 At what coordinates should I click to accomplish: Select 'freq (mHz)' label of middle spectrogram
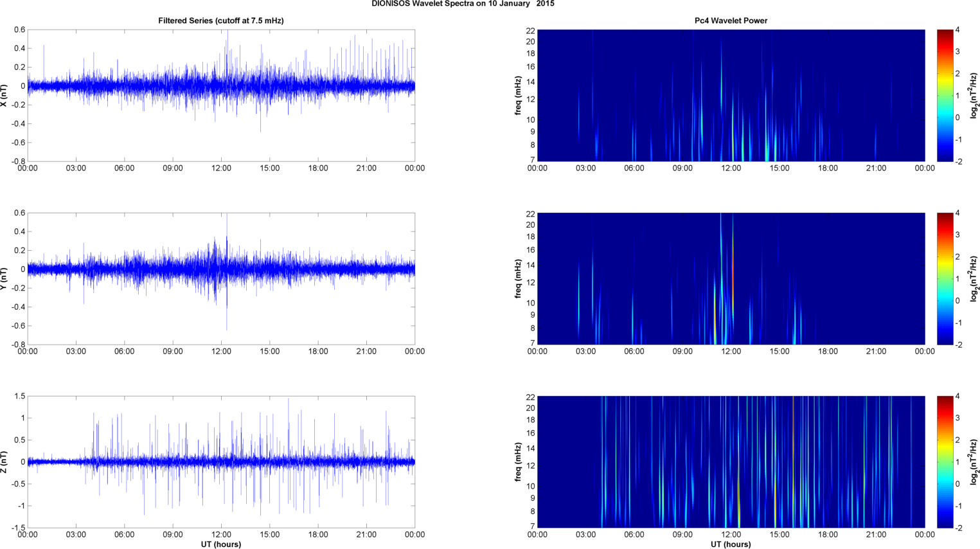[x=518, y=278]
